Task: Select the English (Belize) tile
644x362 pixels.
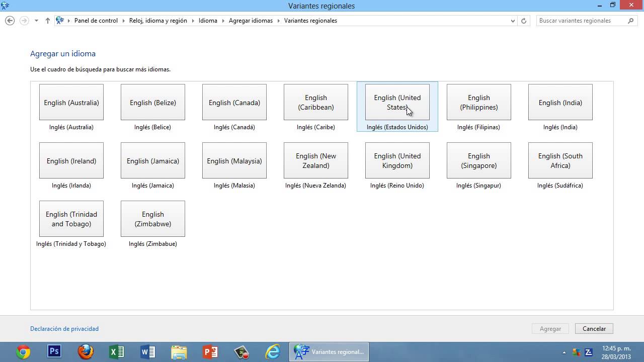Action: (x=153, y=102)
